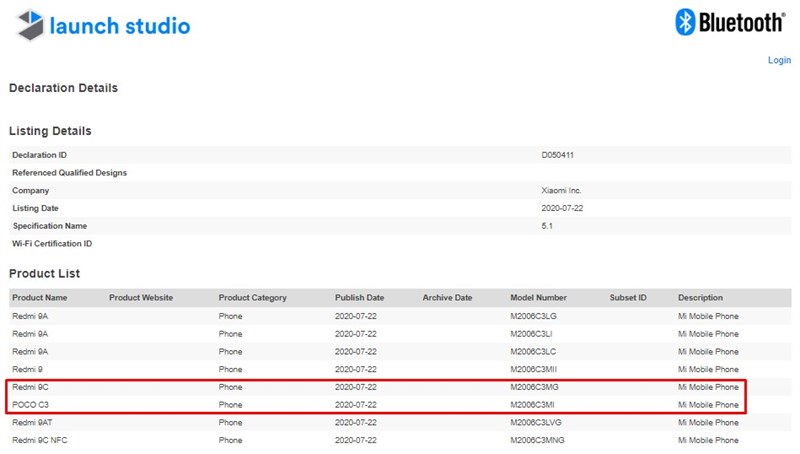The width and height of the screenshot is (800, 454).
Task: Click the Redmi 9A name in M2006C3LG row
Action: tap(30, 316)
